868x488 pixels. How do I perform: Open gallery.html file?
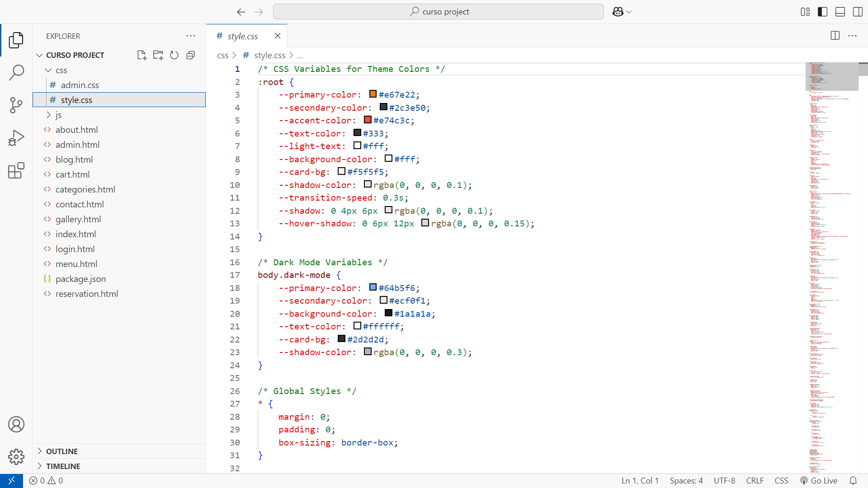coord(119,219)
